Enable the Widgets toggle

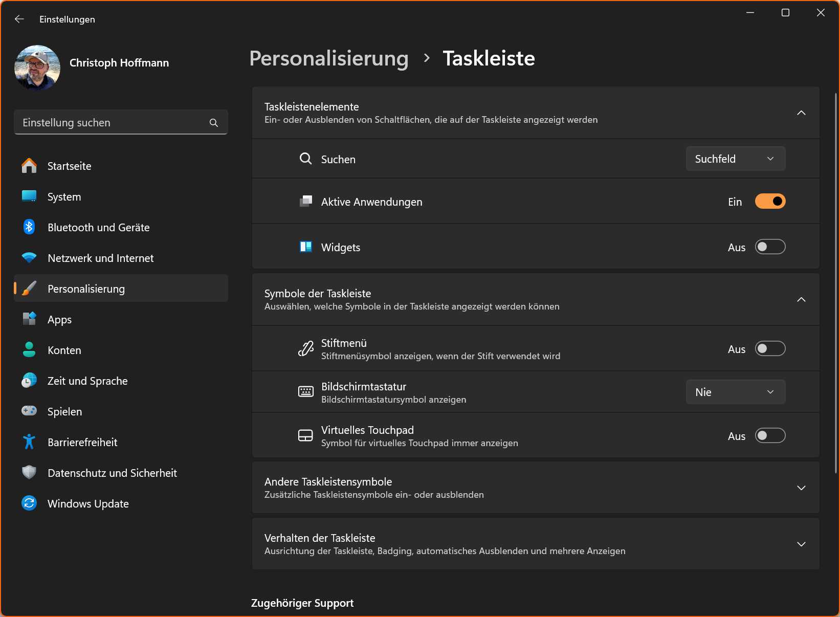click(770, 247)
